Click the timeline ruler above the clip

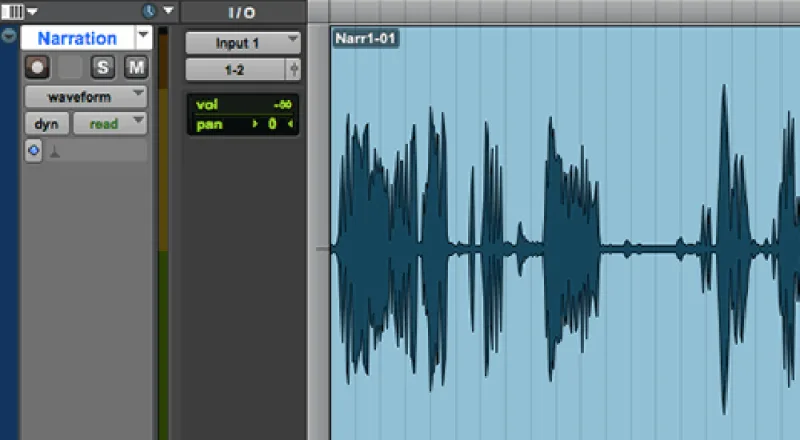[564, 11]
